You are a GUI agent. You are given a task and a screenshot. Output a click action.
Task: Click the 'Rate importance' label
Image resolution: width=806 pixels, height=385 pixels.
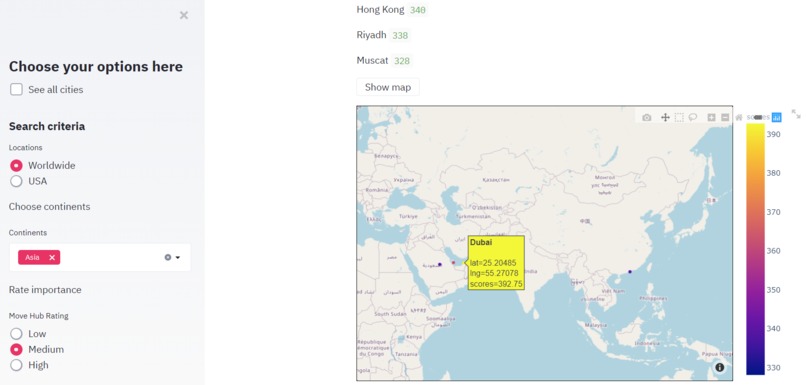[45, 290]
